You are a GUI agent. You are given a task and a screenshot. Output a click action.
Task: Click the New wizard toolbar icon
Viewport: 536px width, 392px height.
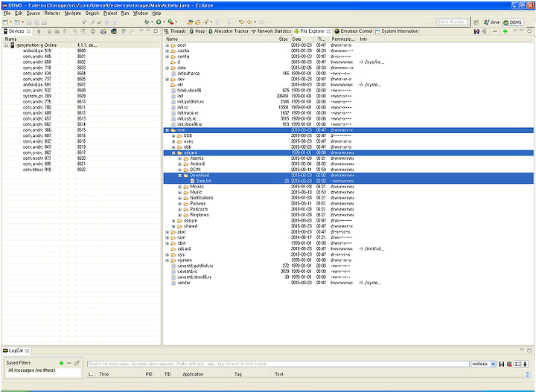pos(6,22)
